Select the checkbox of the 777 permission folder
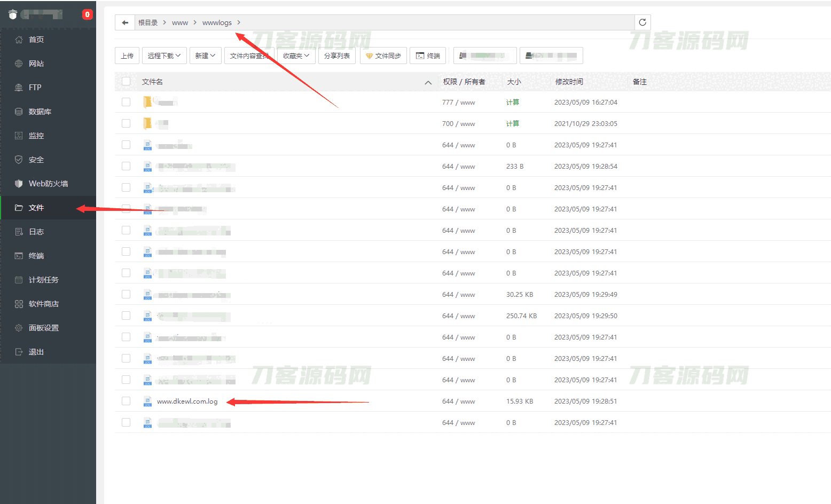The height and width of the screenshot is (504, 831). [126, 102]
